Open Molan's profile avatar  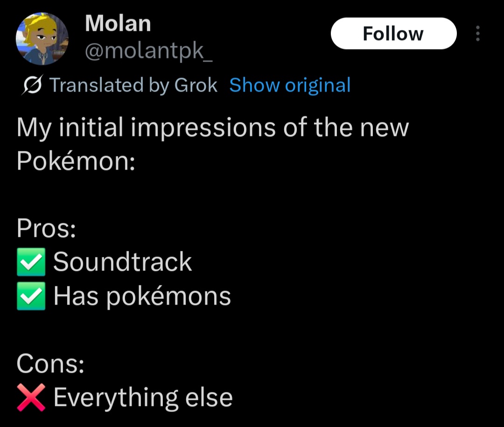click(x=42, y=39)
